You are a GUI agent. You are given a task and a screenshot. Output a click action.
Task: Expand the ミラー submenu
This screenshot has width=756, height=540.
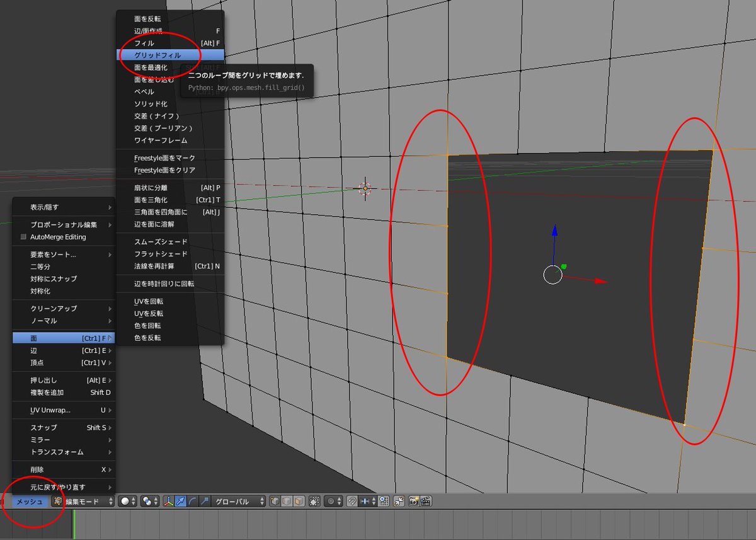[64, 439]
